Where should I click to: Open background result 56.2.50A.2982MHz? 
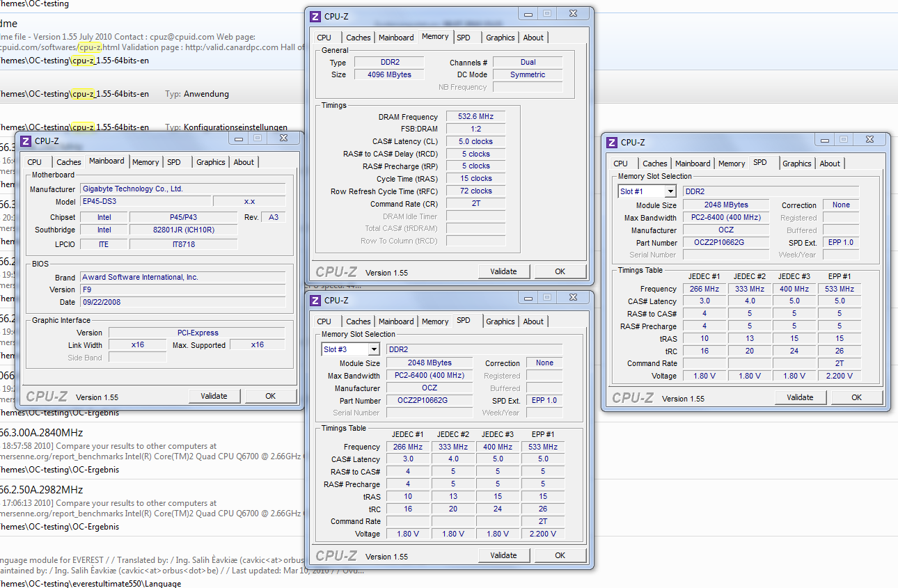(42, 489)
